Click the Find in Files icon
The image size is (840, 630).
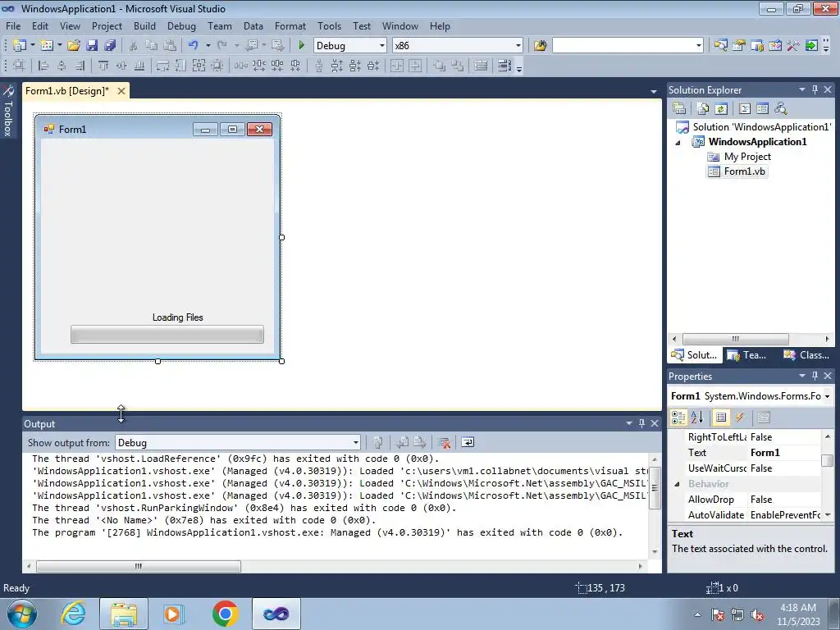point(540,46)
